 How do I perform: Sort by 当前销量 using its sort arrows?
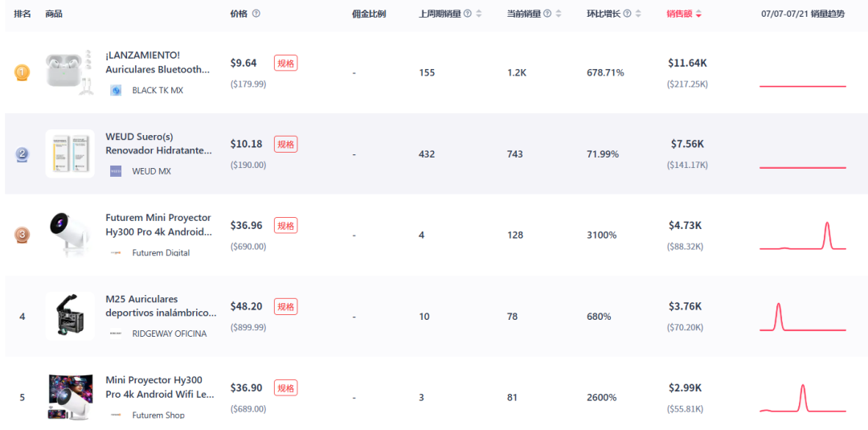click(559, 14)
